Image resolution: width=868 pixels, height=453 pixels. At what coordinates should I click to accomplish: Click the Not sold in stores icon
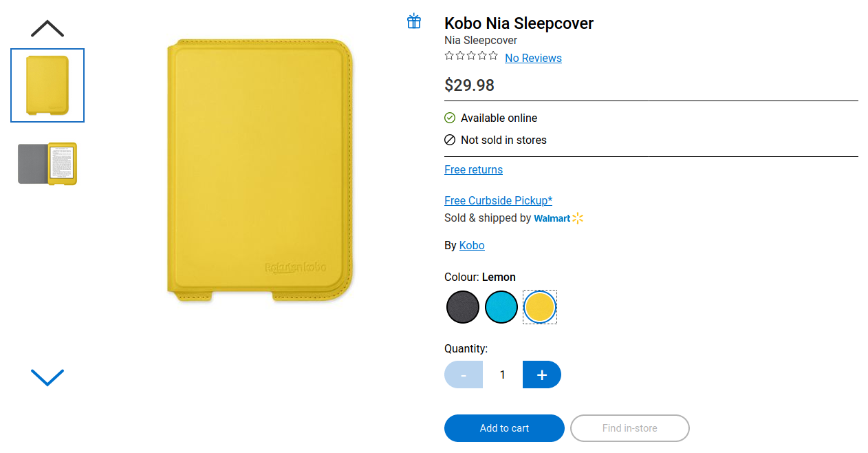(450, 140)
